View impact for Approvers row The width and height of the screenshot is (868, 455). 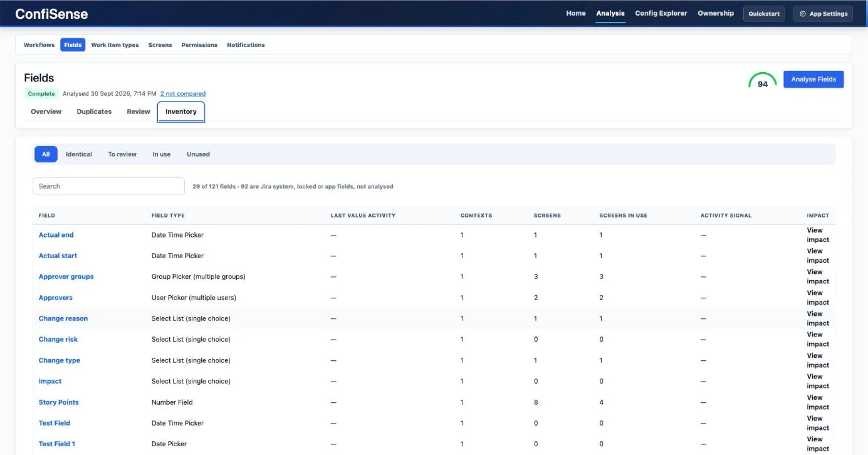(818, 298)
